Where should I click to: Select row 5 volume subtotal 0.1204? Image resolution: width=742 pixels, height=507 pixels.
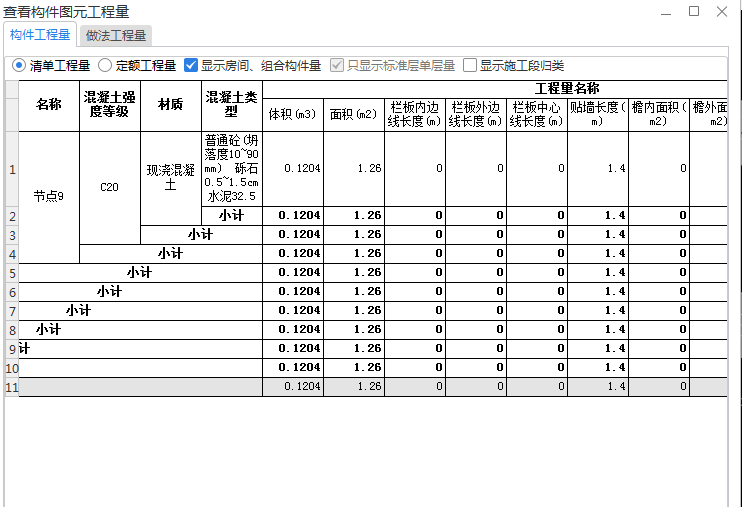(293, 273)
